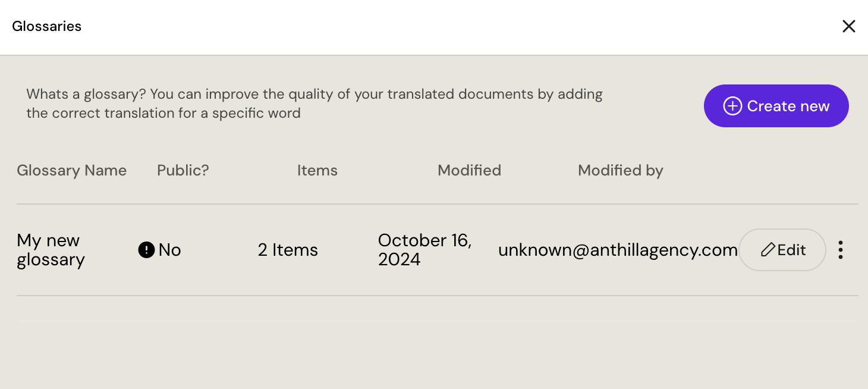Click the plus-circle icon in Create new
The height and width of the screenshot is (389, 868).
pos(732,106)
